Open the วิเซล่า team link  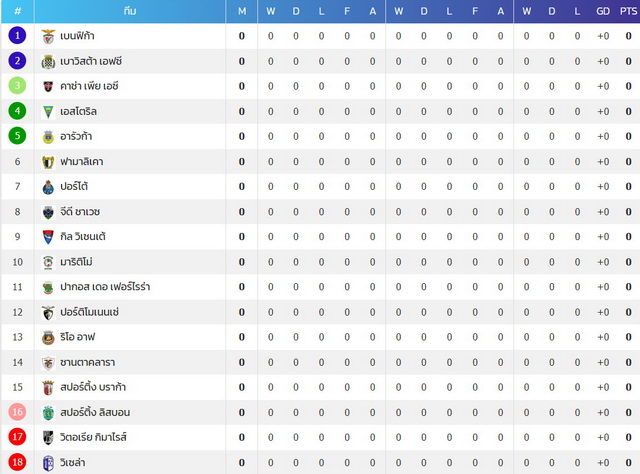click(x=73, y=463)
